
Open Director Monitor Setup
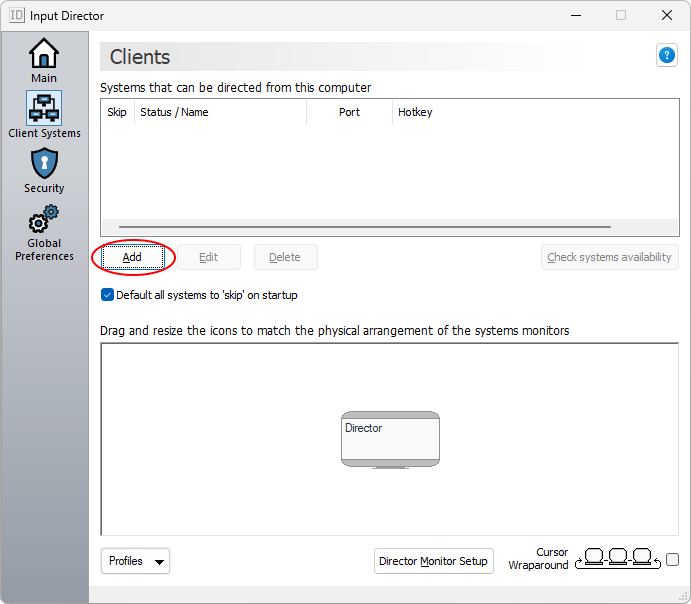[433, 561]
